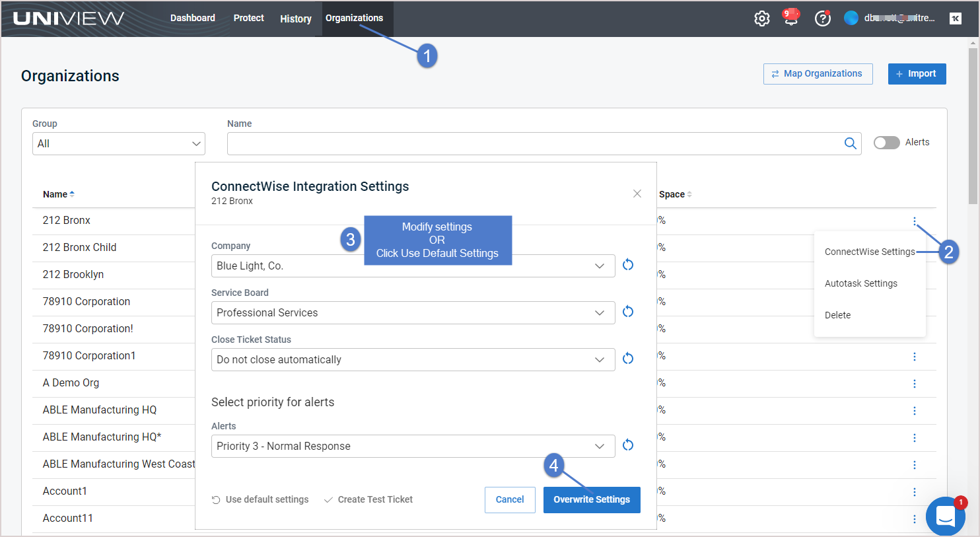Click Create Test Ticket link

point(368,499)
